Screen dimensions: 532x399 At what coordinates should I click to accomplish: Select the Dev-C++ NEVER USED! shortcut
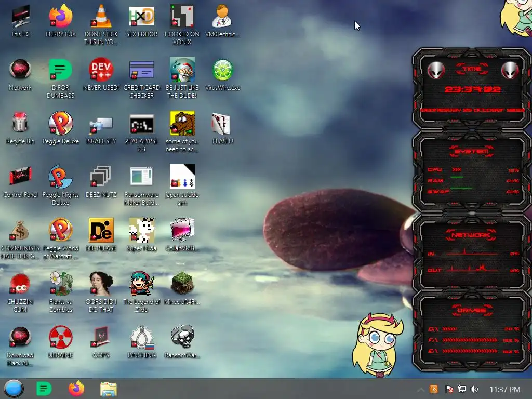(x=101, y=75)
